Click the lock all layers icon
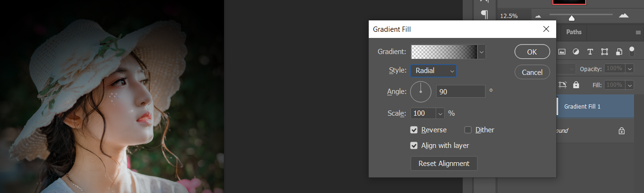The height and width of the screenshot is (193, 644). [x=576, y=85]
